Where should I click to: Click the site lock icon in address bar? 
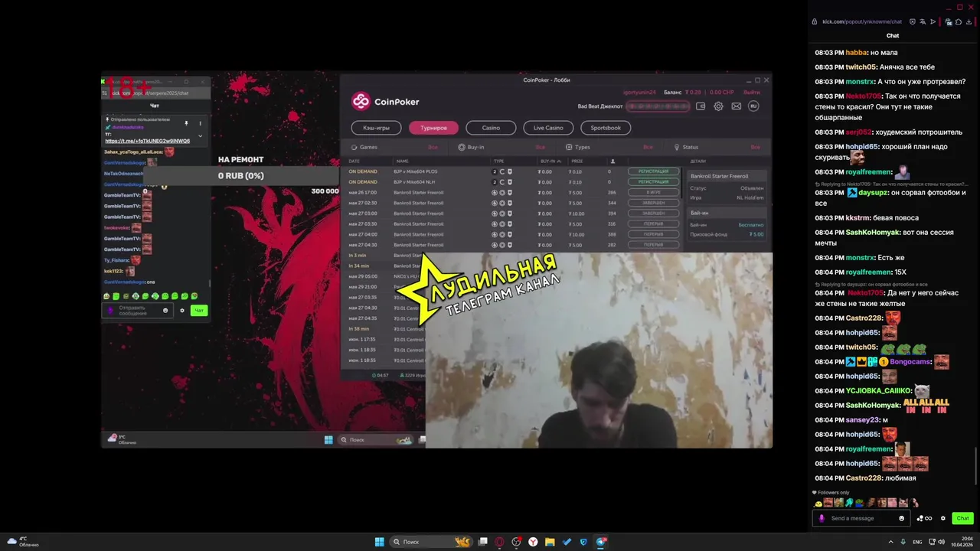(x=816, y=21)
